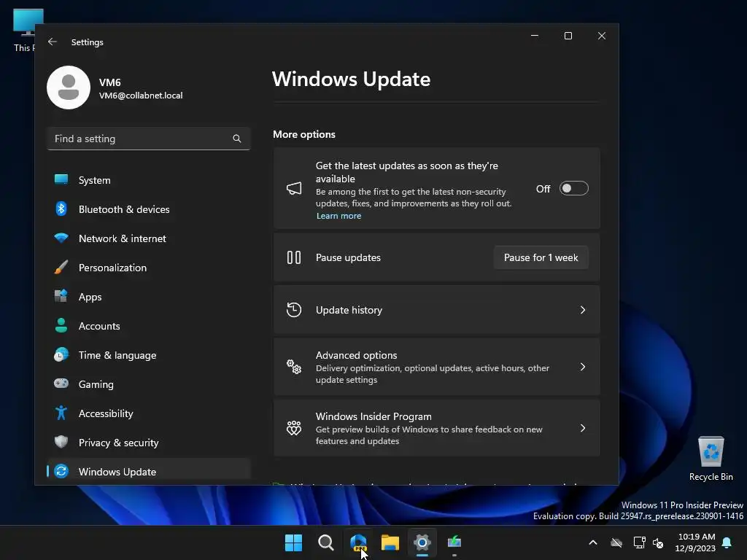This screenshot has height=560, width=747.
Task: Select Apps category
Action: (149, 297)
